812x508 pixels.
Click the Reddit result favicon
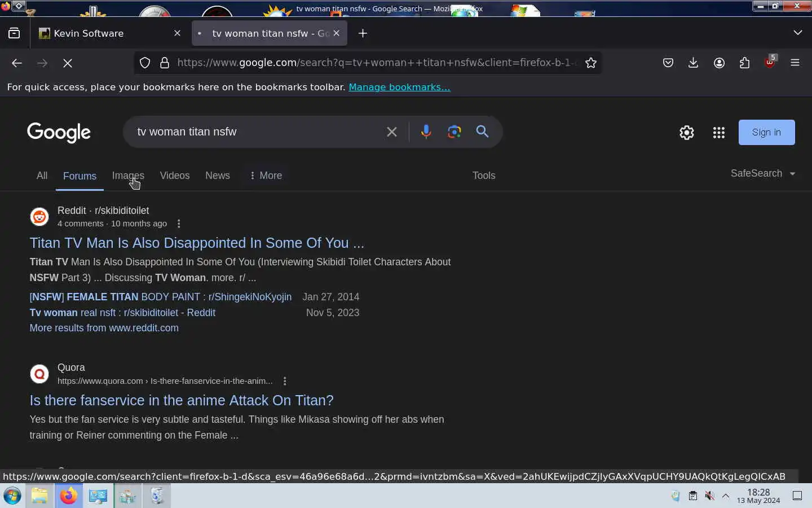(x=39, y=217)
